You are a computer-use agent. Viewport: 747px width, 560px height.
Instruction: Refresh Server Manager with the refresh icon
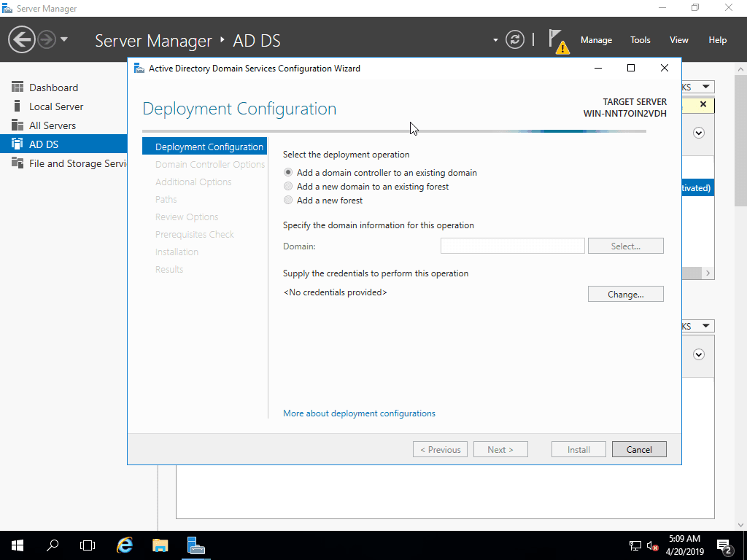click(515, 39)
